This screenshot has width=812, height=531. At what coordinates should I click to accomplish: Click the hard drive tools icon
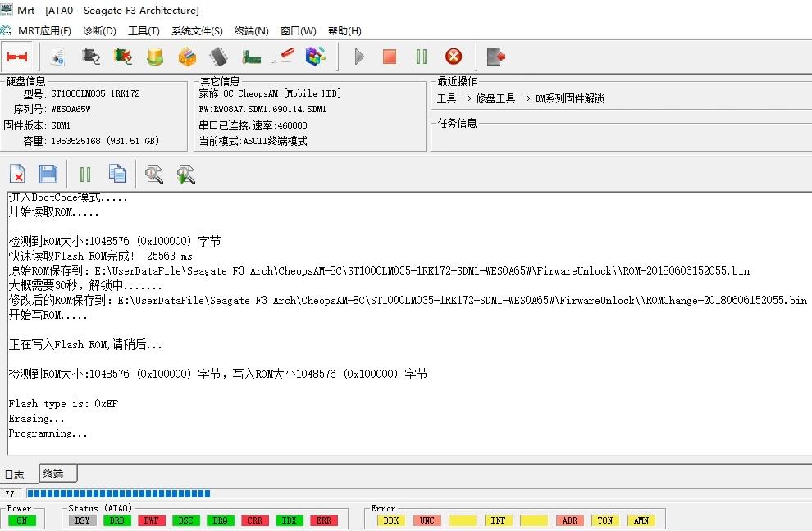click(x=91, y=57)
